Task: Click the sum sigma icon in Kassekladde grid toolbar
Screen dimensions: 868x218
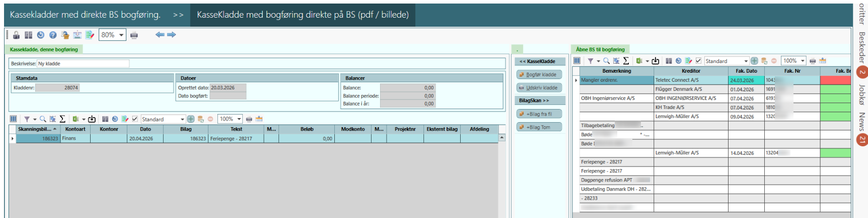Action: 62,119
